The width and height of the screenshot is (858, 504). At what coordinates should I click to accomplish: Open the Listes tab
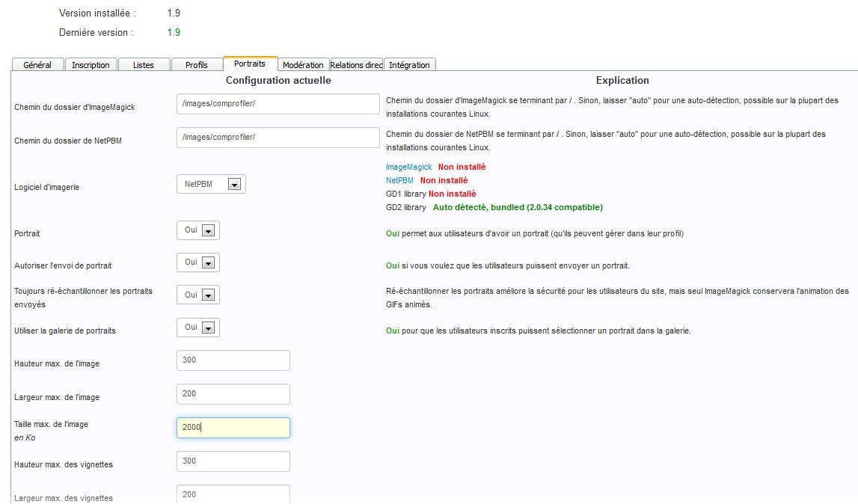(144, 65)
